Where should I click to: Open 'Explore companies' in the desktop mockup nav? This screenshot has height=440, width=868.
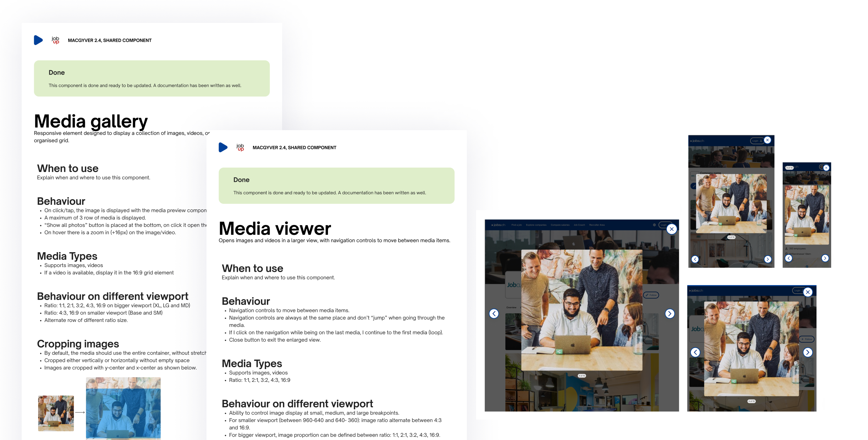point(536,225)
